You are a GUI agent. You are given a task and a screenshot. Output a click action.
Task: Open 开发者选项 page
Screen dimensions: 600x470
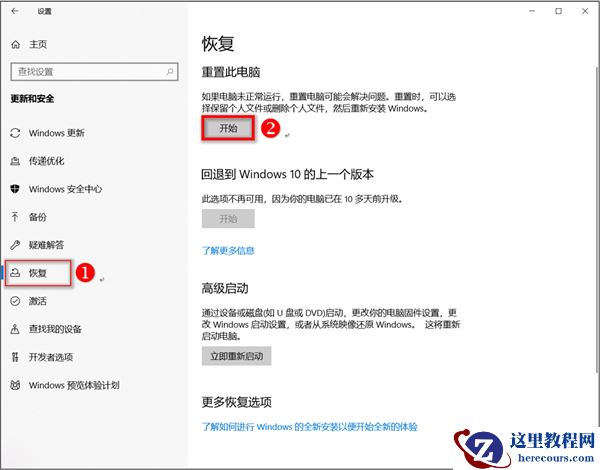51,357
